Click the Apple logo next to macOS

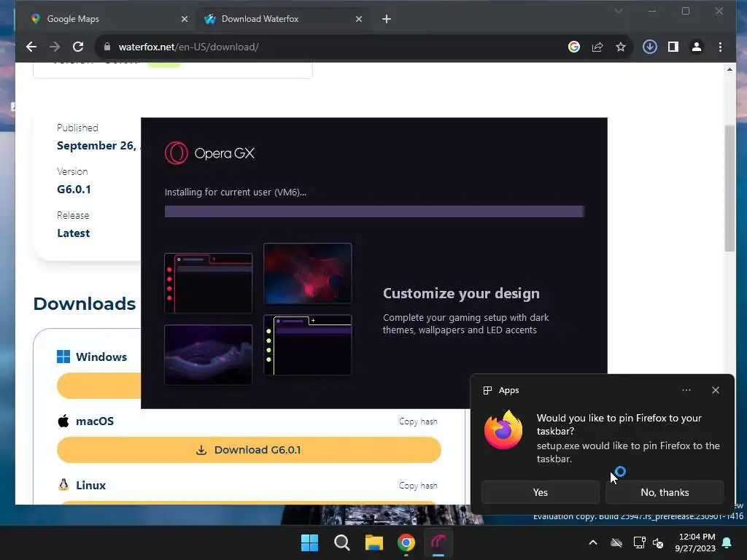tap(63, 421)
